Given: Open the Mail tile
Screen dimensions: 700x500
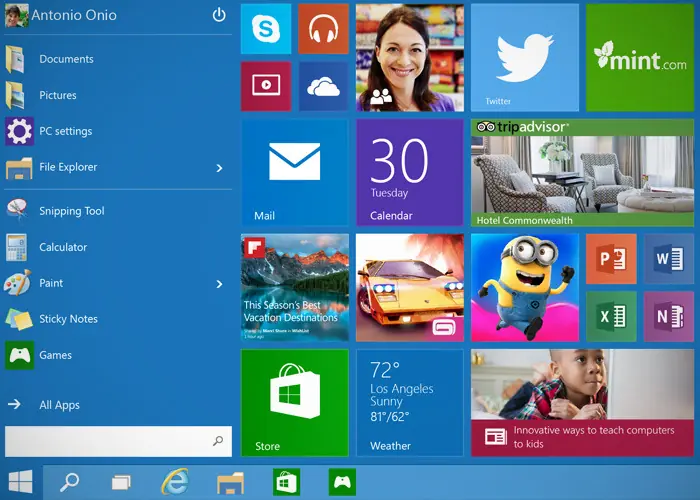Looking at the screenshot, I should [x=295, y=172].
